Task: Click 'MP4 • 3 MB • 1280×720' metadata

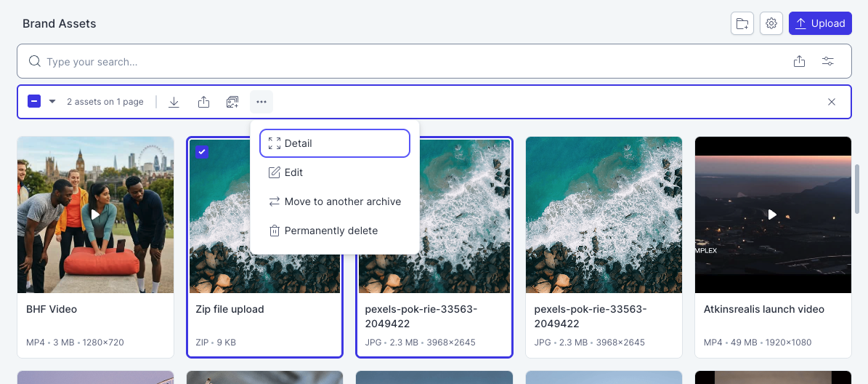Action: point(75,343)
